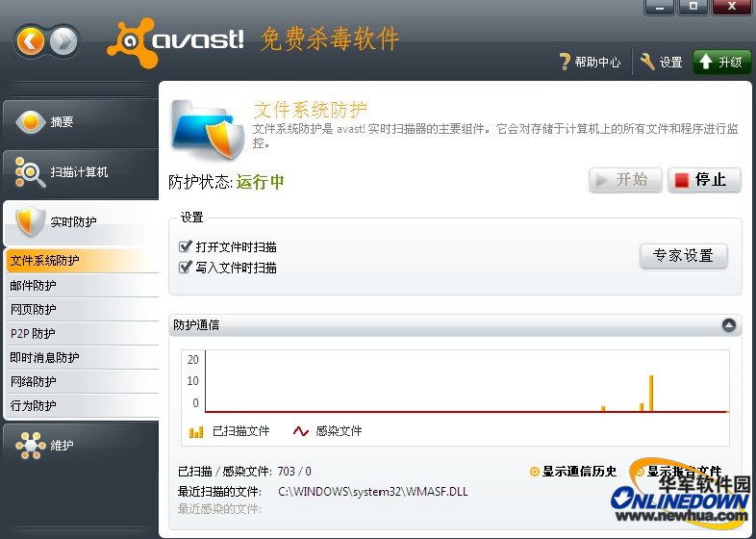Click the 703 / 0 scanned count
This screenshot has height=539, width=756.
click(x=294, y=472)
